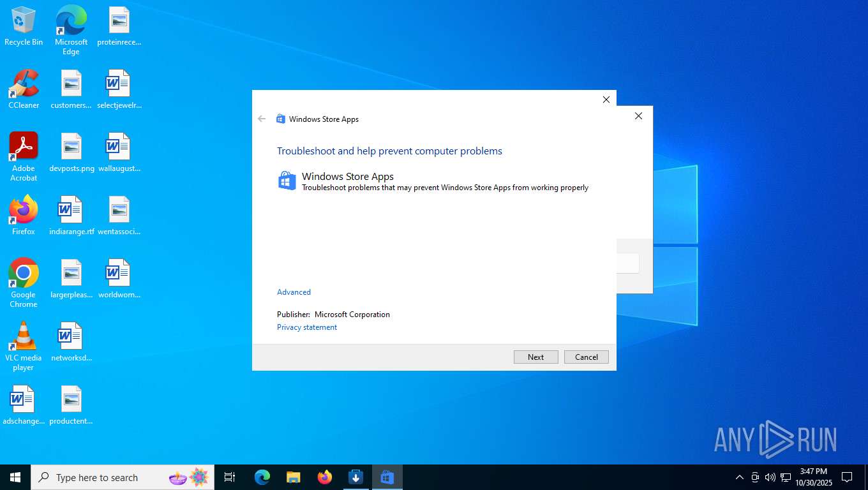
Task: Select the adschange... Word document
Action: [x=24, y=405]
